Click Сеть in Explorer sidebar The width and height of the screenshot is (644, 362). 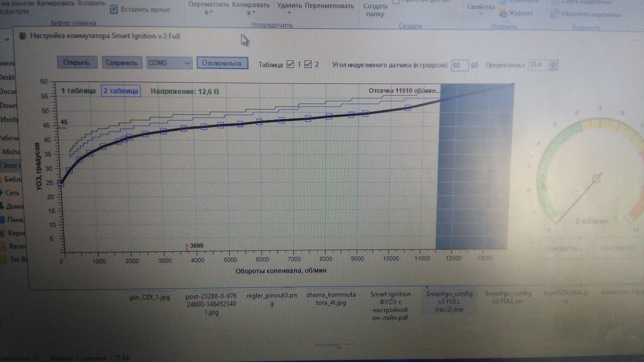(x=11, y=193)
